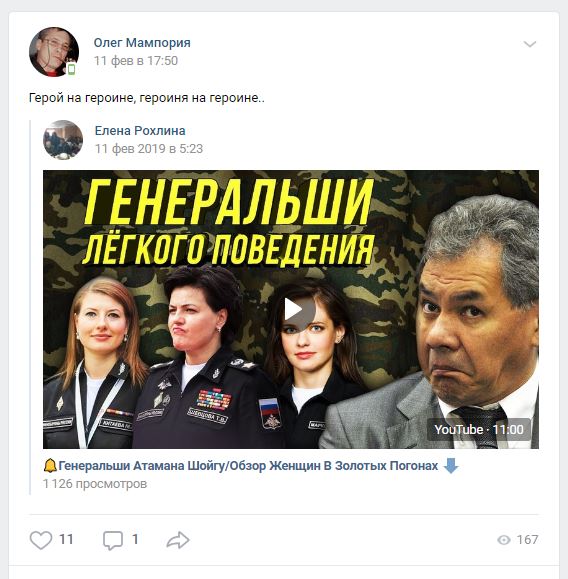The height and width of the screenshot is (579, 568).
Task: Click the '1 126 просмотров' view count text
Action: (x=95, y=484)
